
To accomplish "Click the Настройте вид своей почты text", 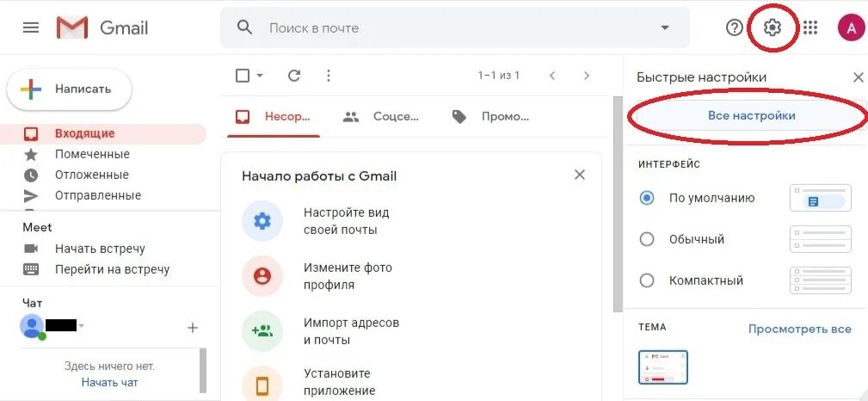I will 347,221.
